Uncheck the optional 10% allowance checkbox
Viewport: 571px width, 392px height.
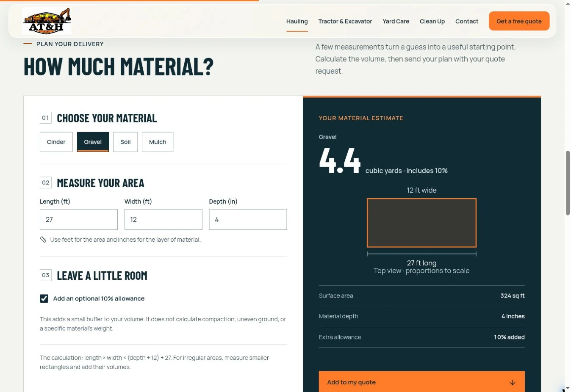[44, 298]
